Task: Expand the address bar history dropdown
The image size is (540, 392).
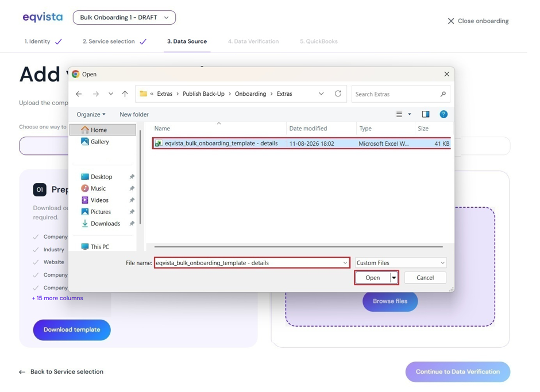Action: point(321,94)
